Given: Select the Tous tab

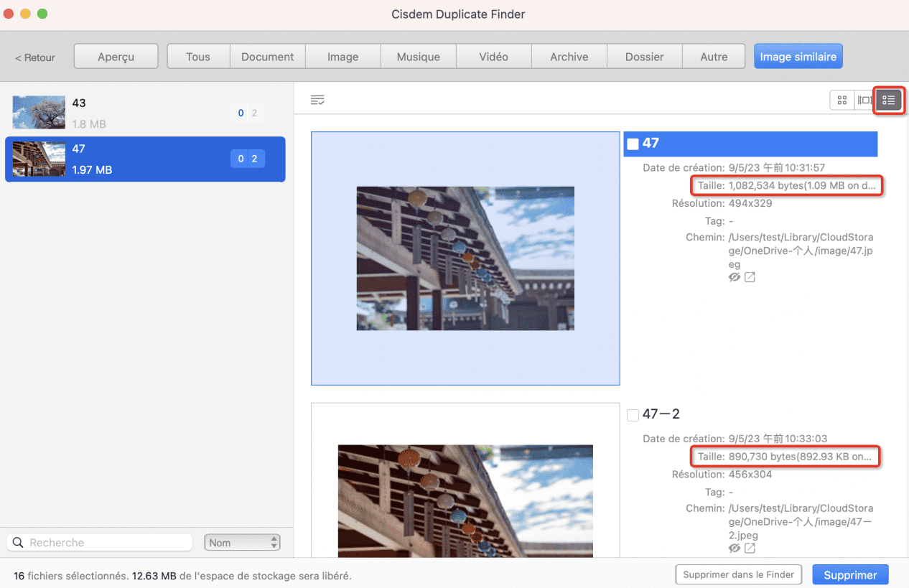Looking at the screenshot, I should [198, 57].
